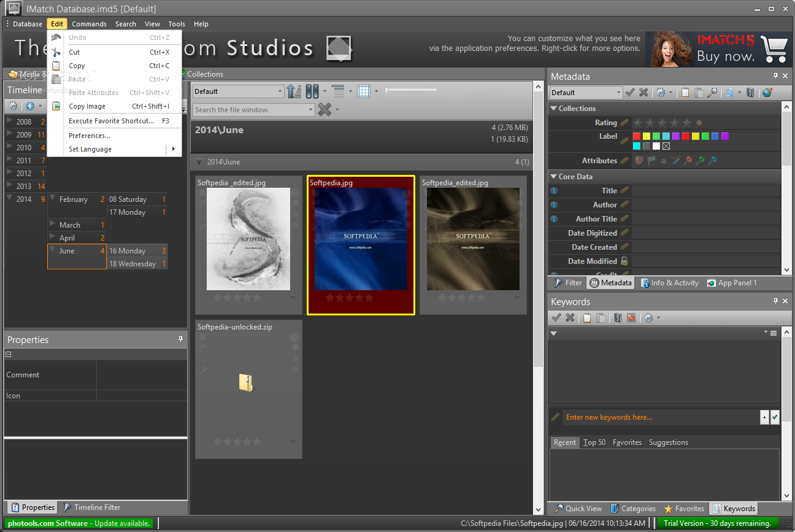Click the shield attribute icon

coord(639,161)
